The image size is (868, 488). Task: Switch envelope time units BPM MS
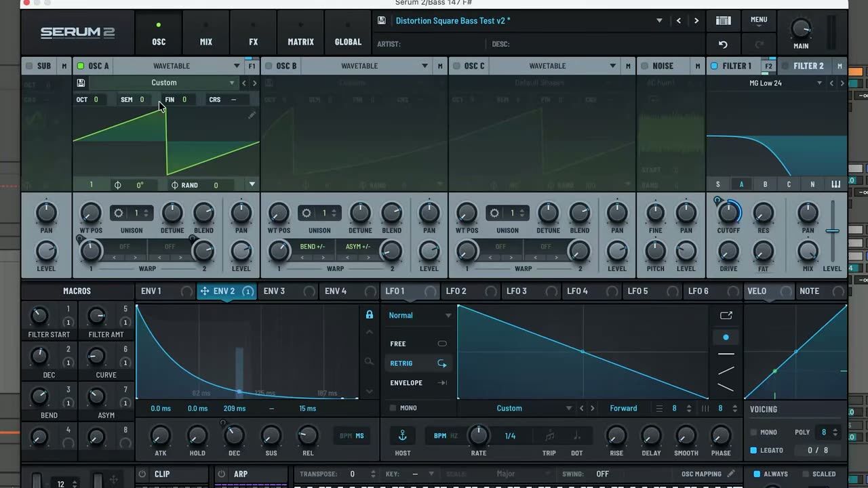click(x=352, y=436)
